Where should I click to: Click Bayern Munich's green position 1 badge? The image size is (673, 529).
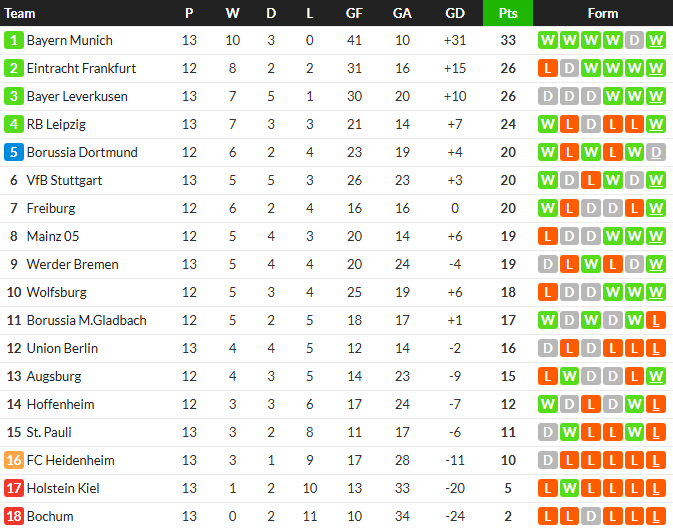click(x=13, y=41)
